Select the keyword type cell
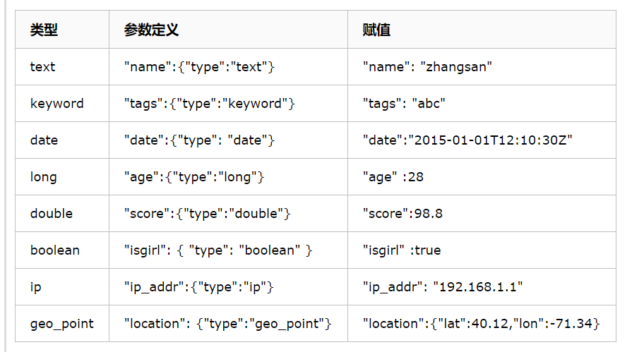The image size is (644, 352). pyautogui.click(x=62, y=104)
